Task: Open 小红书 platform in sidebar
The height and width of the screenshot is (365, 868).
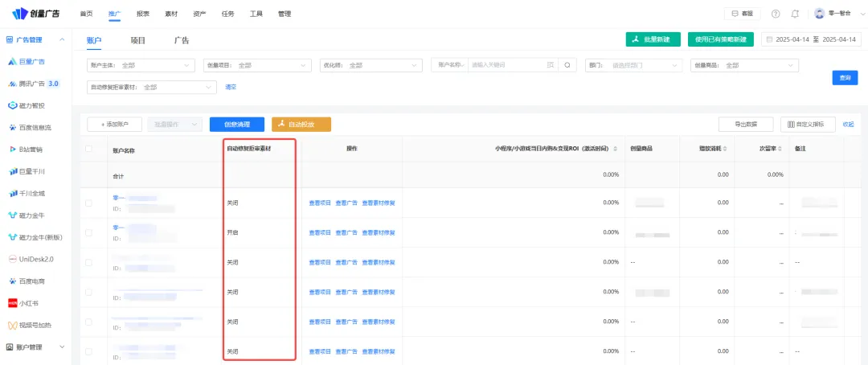Action: click(30, 303)
